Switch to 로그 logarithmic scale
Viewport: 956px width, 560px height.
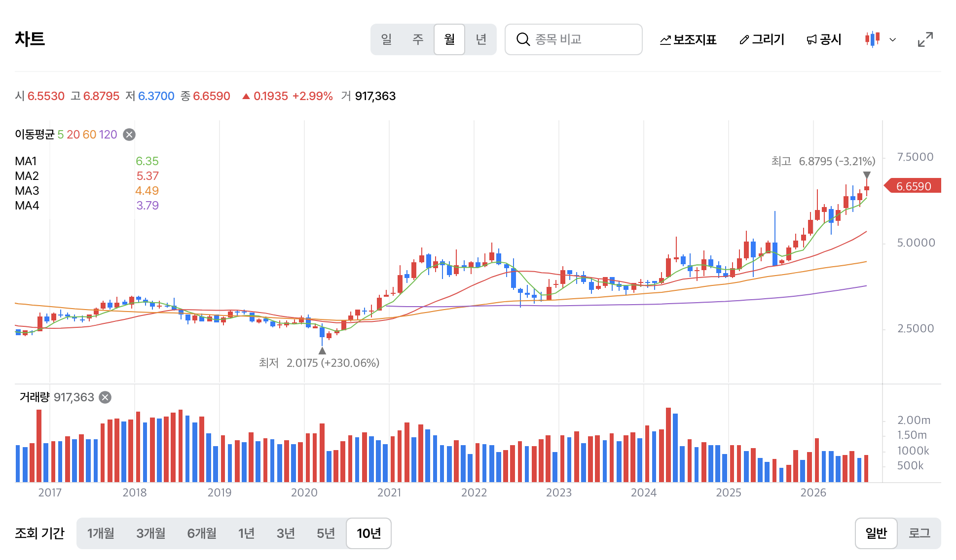pyautogui.click(x=919, y=533)
